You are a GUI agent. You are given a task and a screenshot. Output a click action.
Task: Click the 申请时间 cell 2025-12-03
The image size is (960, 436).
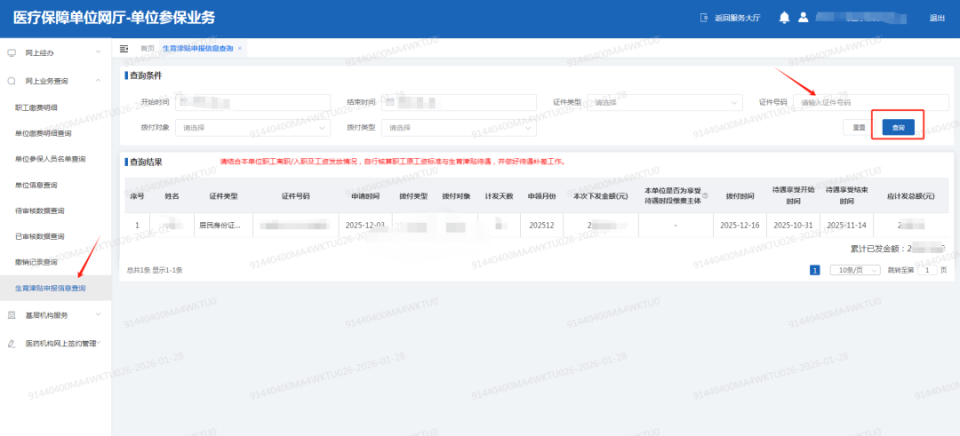(365, 225)
